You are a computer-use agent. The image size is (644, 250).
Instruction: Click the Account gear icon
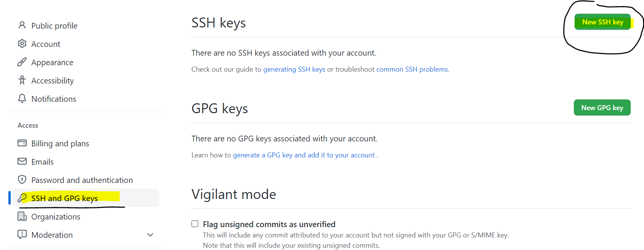coord(22,44)
